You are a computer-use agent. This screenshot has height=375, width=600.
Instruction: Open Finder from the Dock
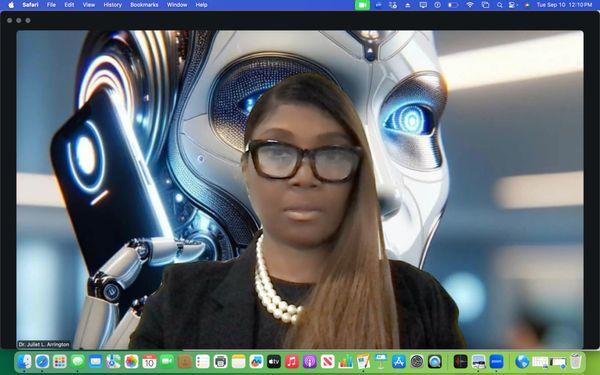pyautogui.click(x=24, y=361)
